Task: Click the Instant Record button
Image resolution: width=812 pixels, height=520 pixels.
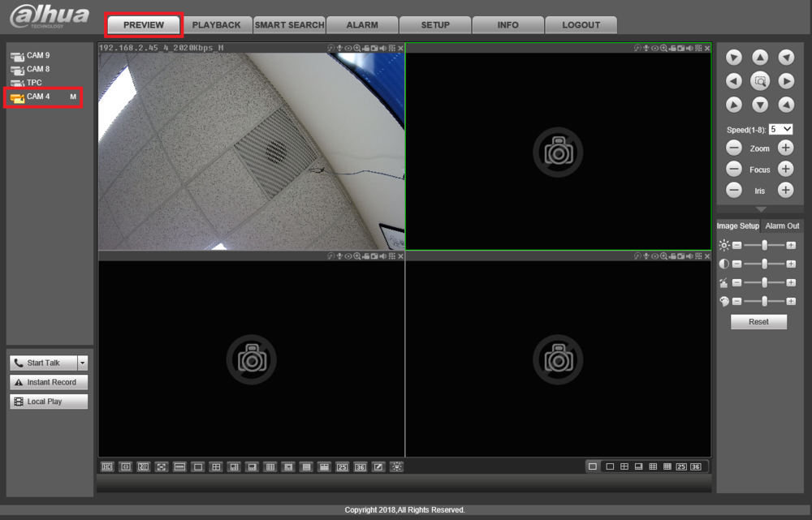Action: (x=49, y=382)
